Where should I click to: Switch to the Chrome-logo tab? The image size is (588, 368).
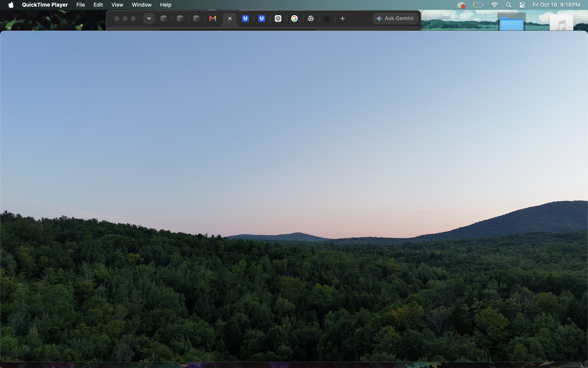point(311,19)
